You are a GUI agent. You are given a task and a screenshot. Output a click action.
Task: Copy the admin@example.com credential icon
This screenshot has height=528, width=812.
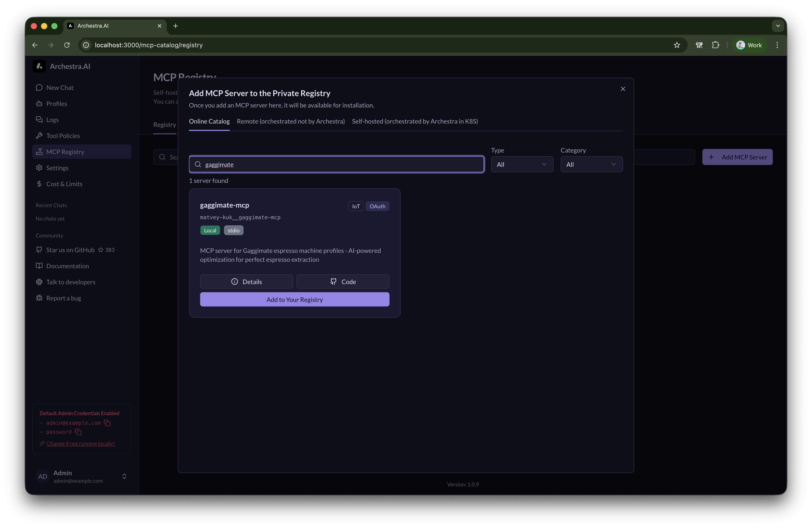pos(107,423)
